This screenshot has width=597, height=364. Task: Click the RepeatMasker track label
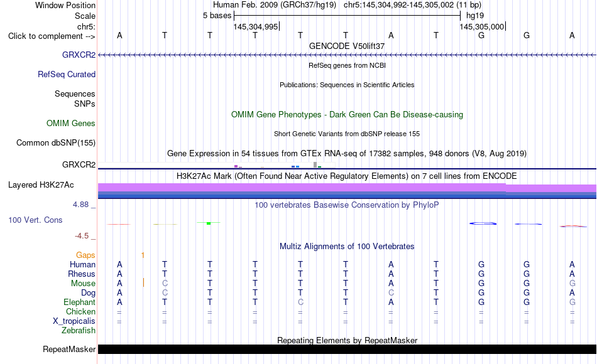[69, 349]
